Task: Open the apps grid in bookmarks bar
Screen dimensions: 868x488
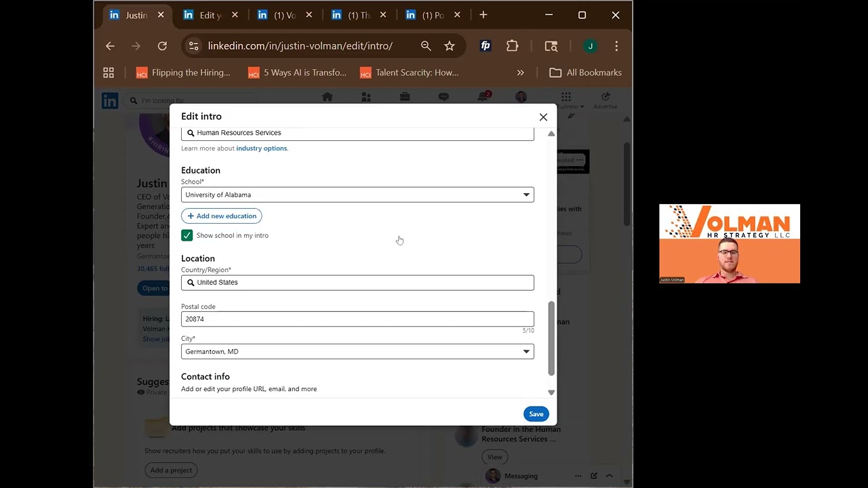Action: pyautogui.click(x=108, y=73)
